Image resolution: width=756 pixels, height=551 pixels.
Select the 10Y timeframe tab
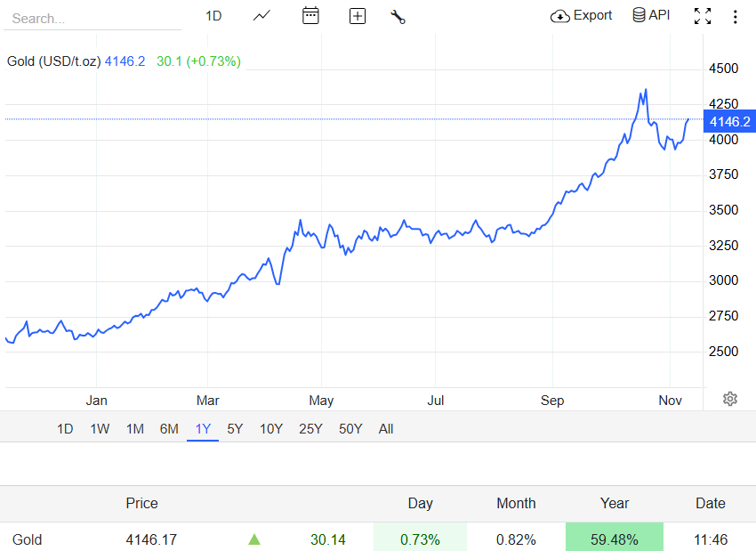coord(270,428)
